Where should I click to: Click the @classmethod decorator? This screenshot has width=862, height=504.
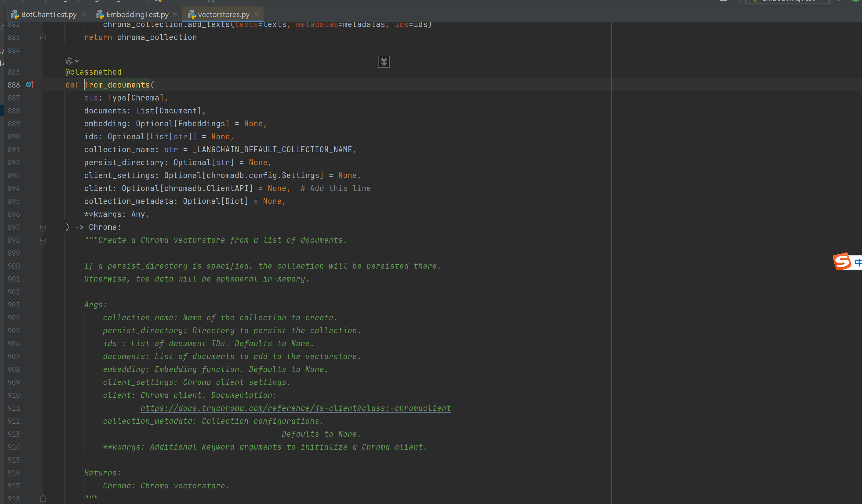point(94,72)
